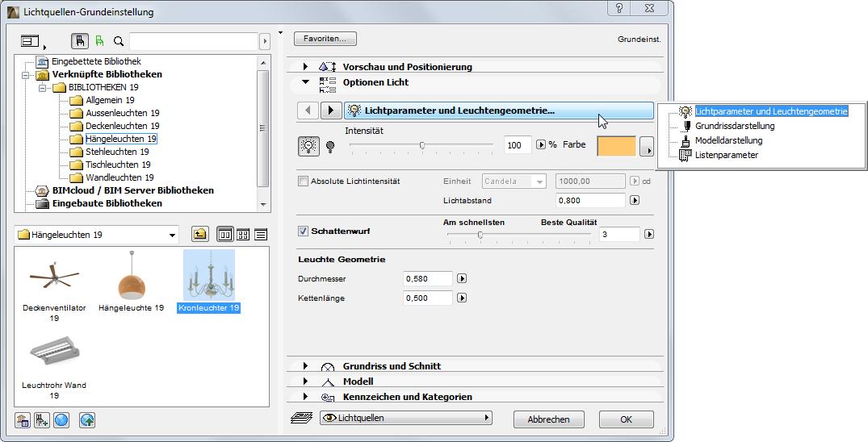This screenshot has width=868, height=442.
Task: Click the upload to web globe icon
Action: [x=87, y=420]
